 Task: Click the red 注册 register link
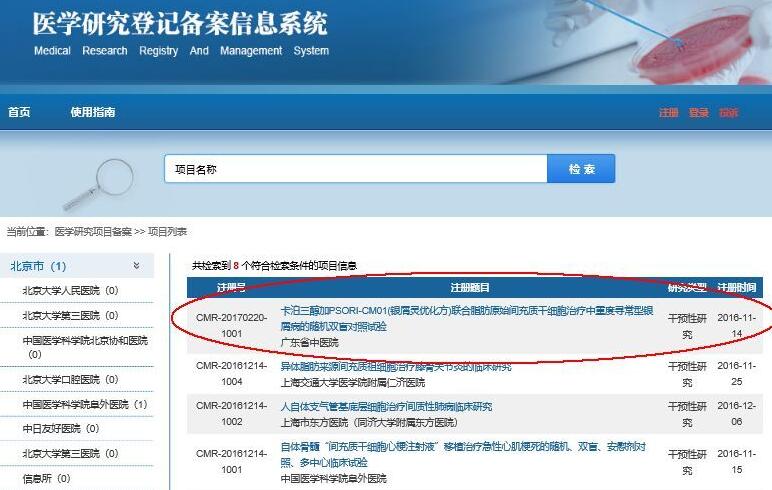point(669,113)
